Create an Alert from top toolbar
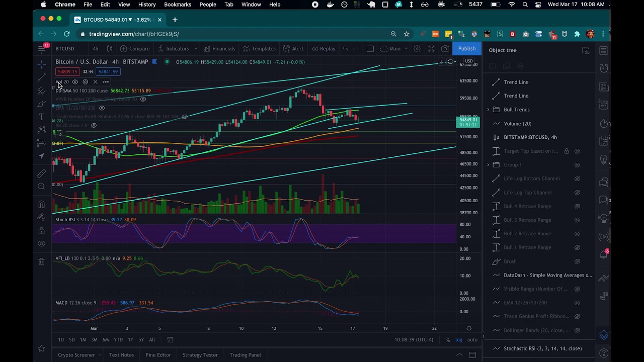 [x=293, y=49]
